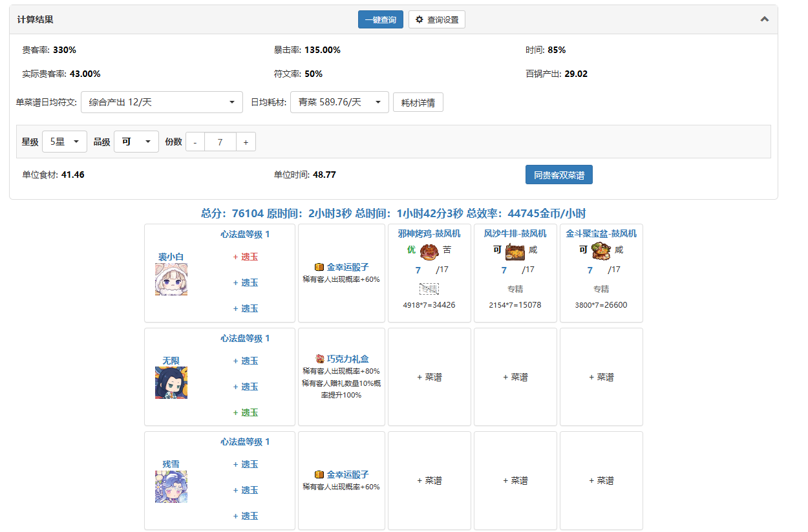808x532 pixels.
Task: Add the green 遗玉 for 无限
Action: 246,412
